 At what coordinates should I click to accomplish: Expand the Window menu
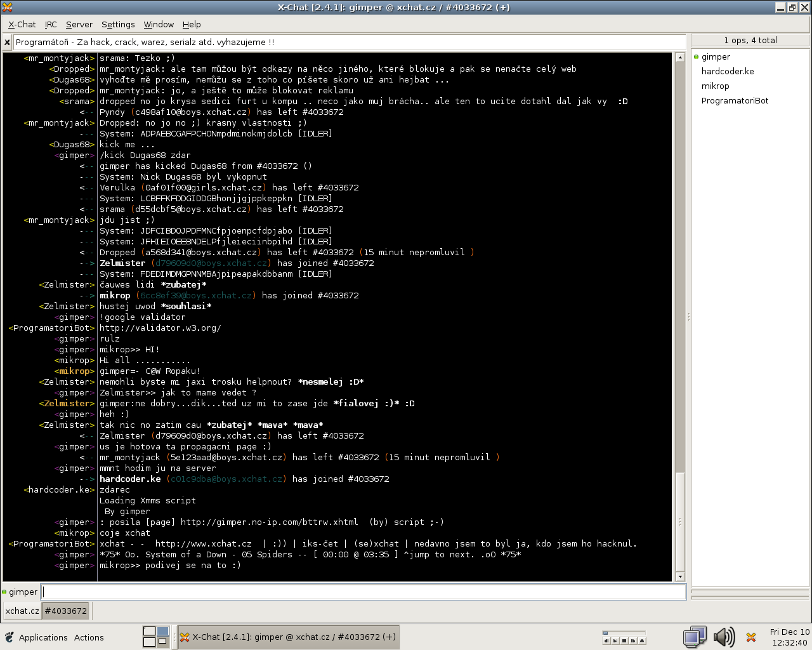(x=159, y=24)
